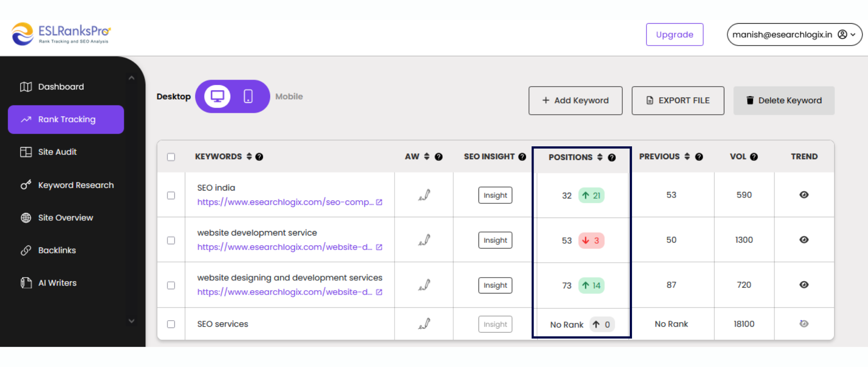Click Insight button for SEO services
The image size is (868, 367).
[495, 324]
